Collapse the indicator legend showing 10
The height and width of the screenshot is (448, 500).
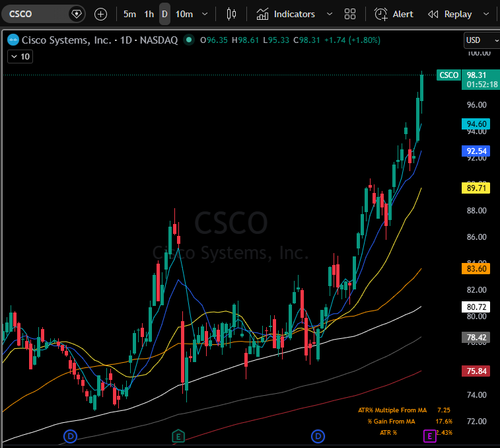20,57
